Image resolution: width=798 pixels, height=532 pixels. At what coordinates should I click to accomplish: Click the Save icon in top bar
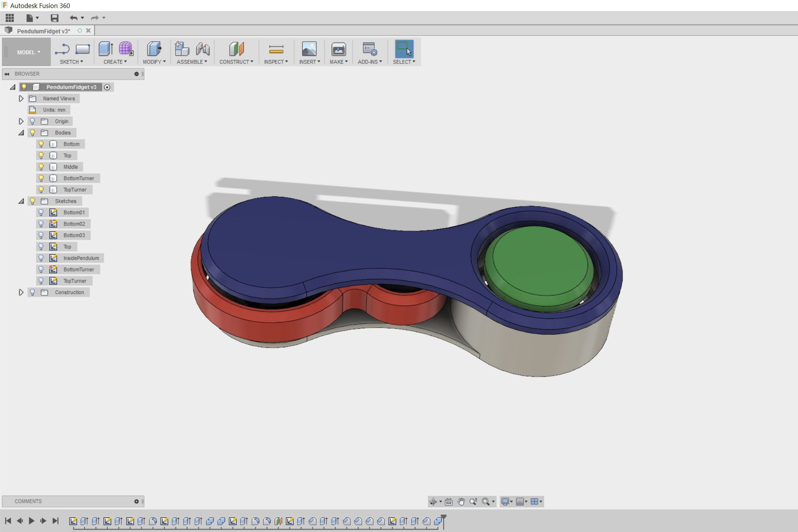[54, 18]
